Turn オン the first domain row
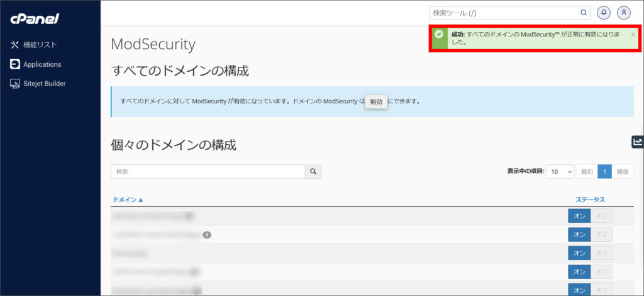 [579, 216]
